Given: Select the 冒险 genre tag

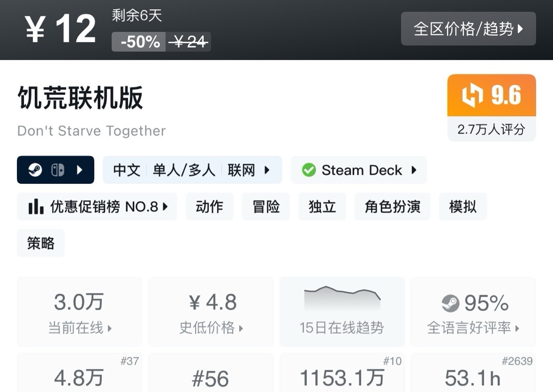Looking at the screenshot, I should point(266,206).
